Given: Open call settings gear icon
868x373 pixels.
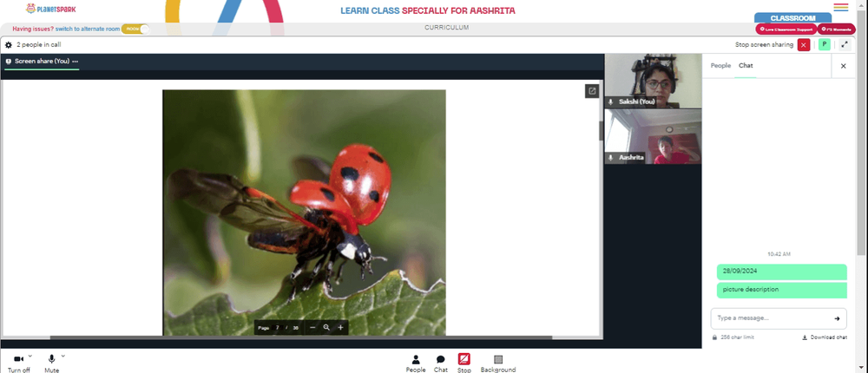Looking at the screenshot, I should tap(9, 45).
